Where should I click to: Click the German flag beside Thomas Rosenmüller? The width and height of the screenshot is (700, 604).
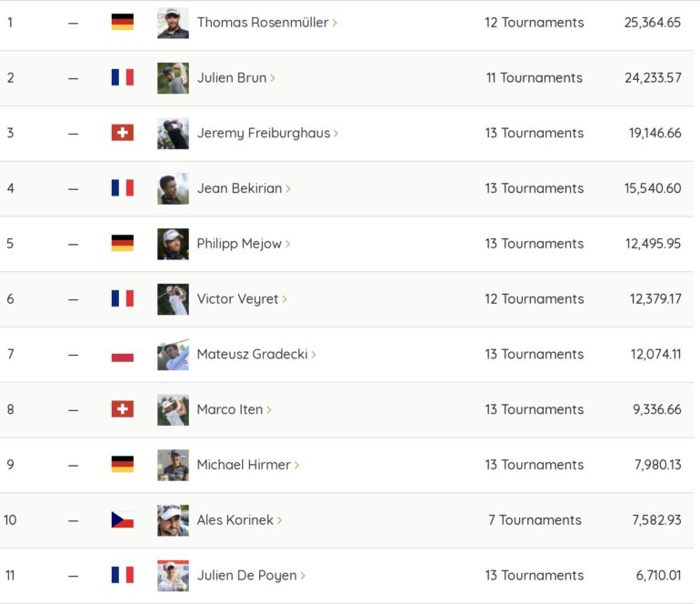(123, 22)
